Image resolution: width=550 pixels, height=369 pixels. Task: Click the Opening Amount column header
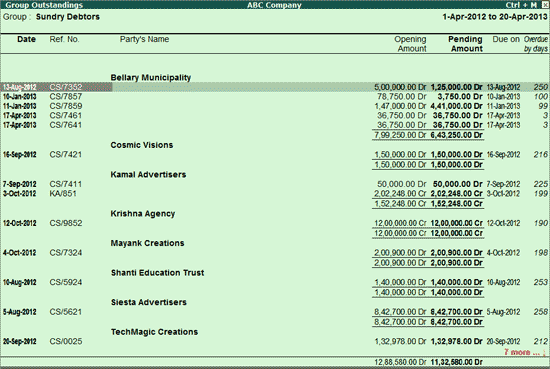tap(410, 44)
